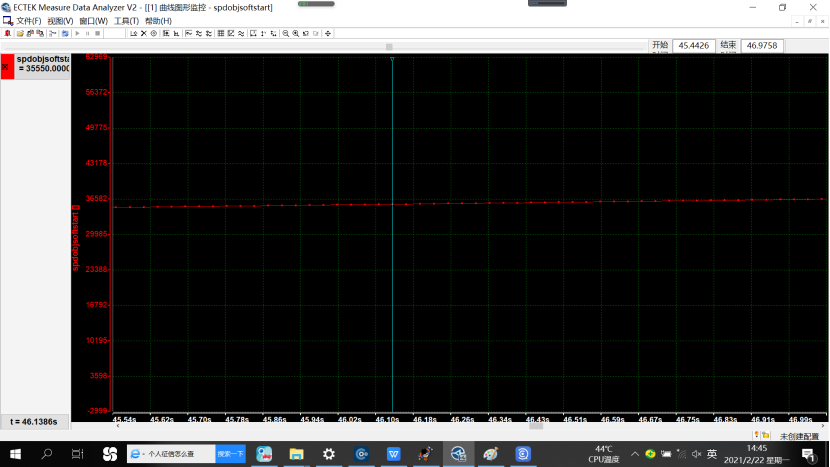
Task: Click the app document icon left of 文件
Action: [x=7, y=21]
